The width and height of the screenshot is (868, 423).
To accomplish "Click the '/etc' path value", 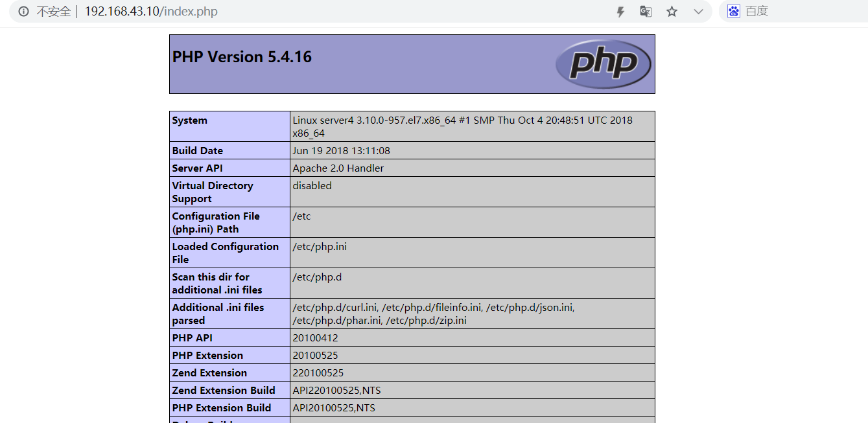I will pyautogui.click(x=301, y=216).
